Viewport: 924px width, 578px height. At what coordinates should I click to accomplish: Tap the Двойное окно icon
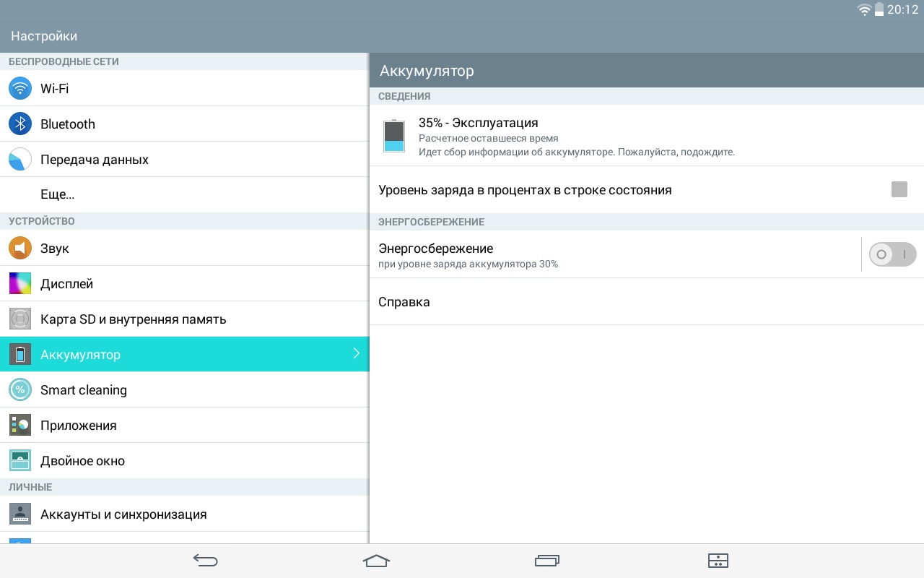20,461
